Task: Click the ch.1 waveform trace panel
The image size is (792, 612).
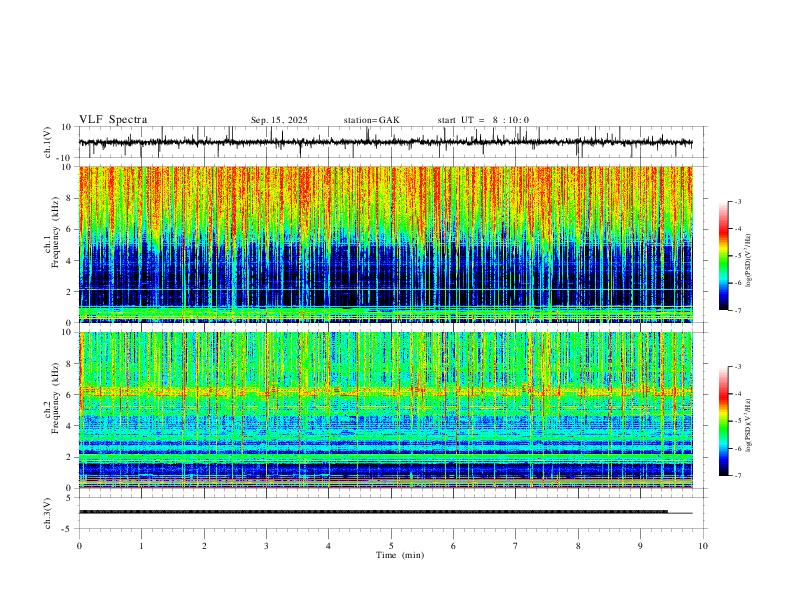Action: point(393,142)
